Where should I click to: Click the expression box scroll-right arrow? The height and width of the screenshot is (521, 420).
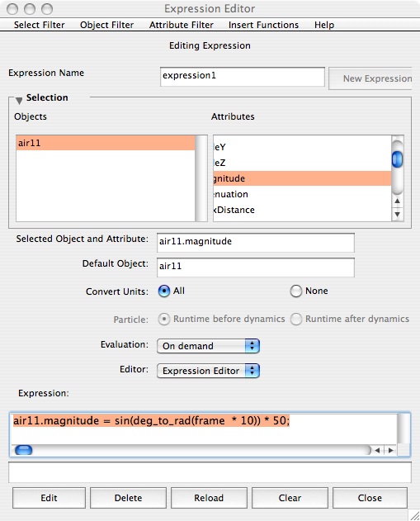pyautogui.click(x=390, y=451)
